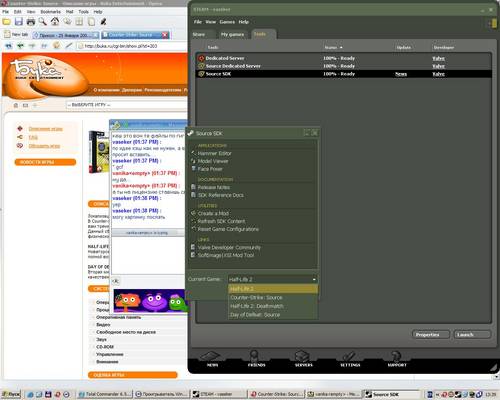Screen dimensions: 500x400
Task: Open the News link for Source SDK row
Action: [401, 74]
